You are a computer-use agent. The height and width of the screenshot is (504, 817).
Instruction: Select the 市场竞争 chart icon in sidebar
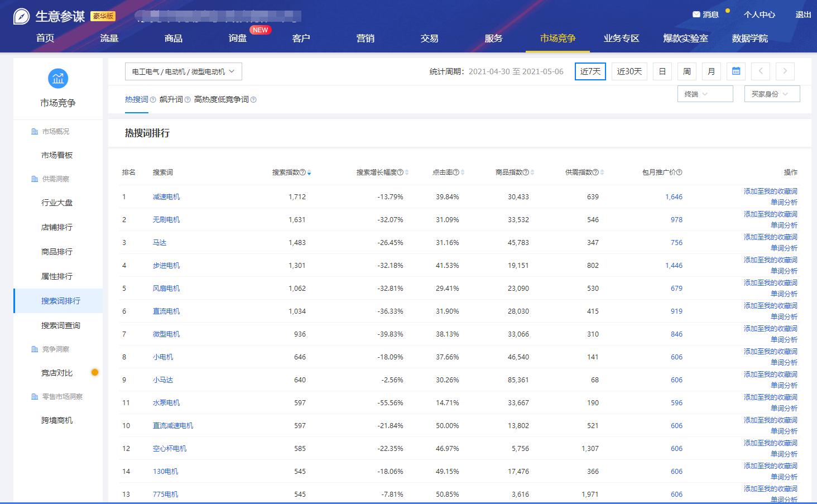tap(58, 79)
